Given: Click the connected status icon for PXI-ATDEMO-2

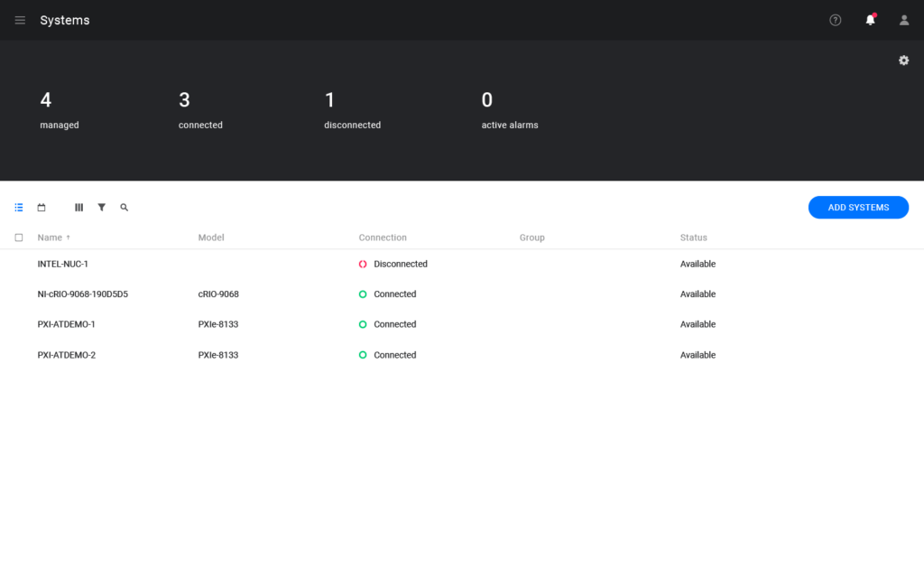Looking at the screenshot, I should coord(363,354).
